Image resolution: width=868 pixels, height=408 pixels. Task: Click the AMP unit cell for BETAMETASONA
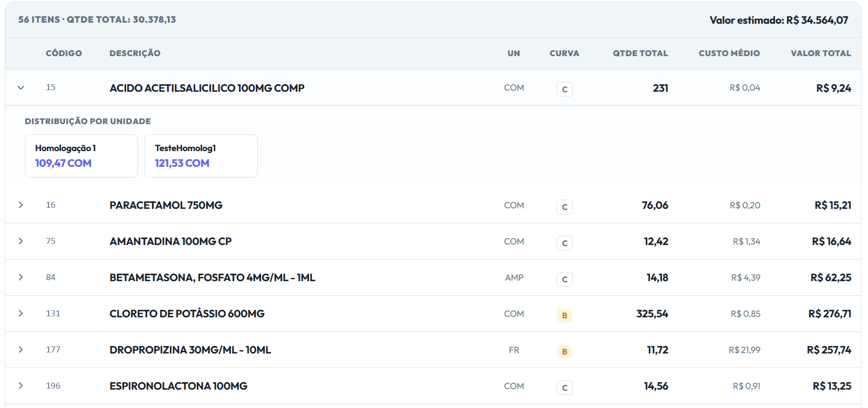(x=514, y=277)
